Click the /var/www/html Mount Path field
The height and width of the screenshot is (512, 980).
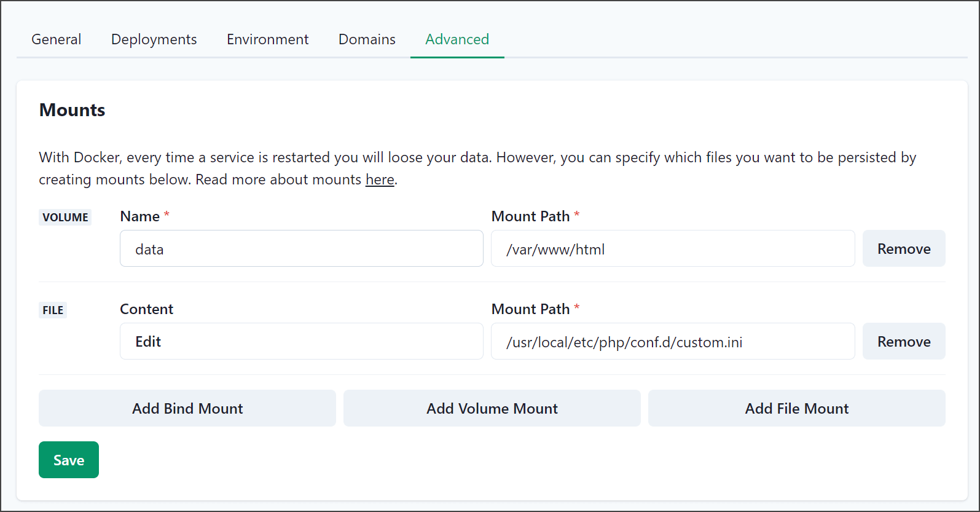(x=673, y=248)
